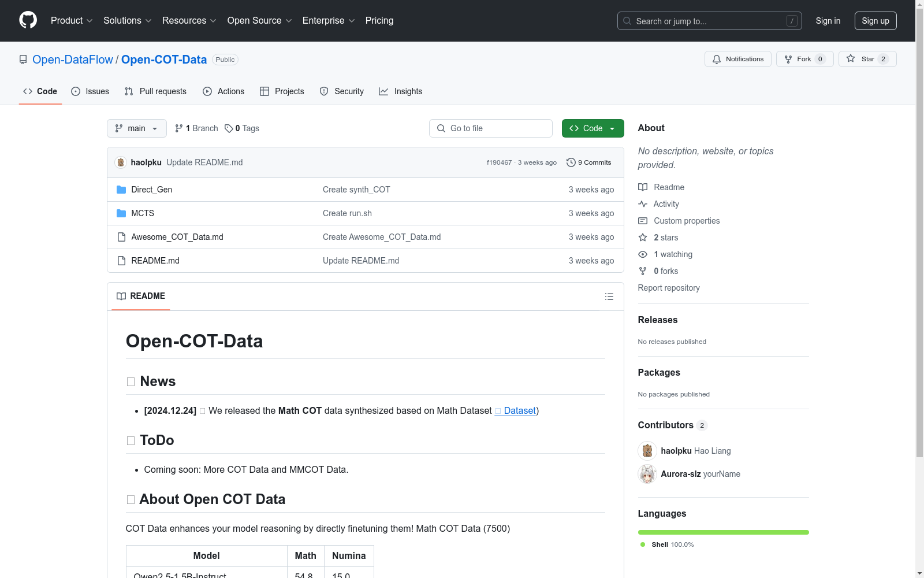
Task: View the 1 watching list
Action: 665,254
